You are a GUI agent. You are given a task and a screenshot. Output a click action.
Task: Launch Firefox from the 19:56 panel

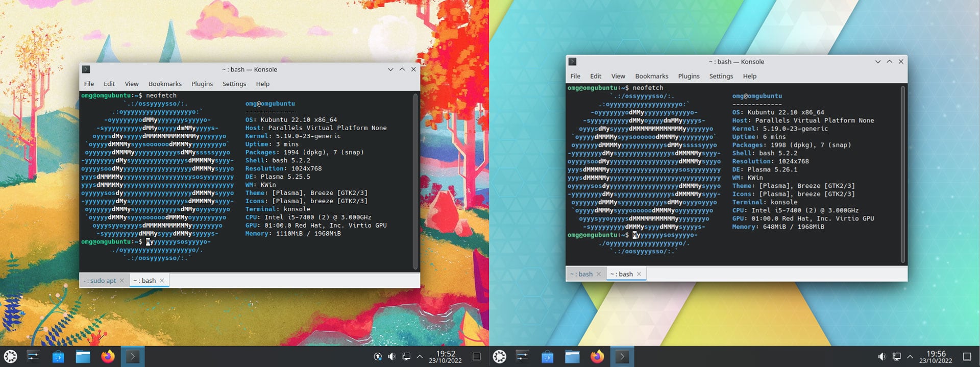[x=597, y=356]
